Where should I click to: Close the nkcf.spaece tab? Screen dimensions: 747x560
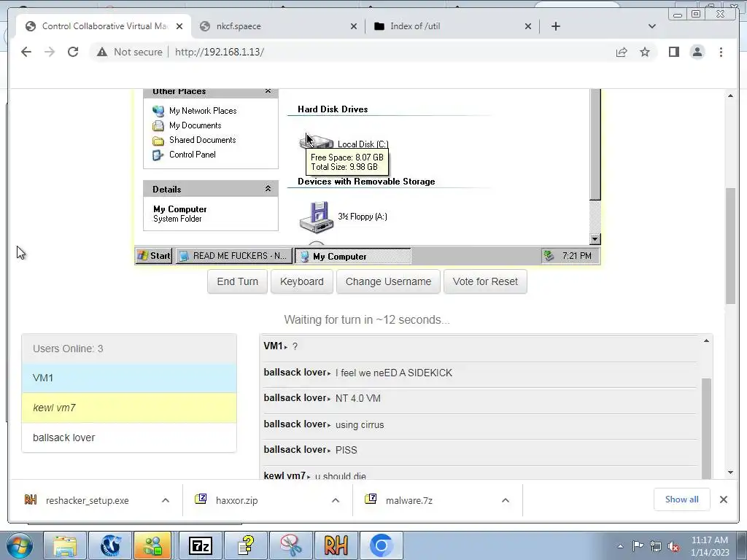point(354,26)
